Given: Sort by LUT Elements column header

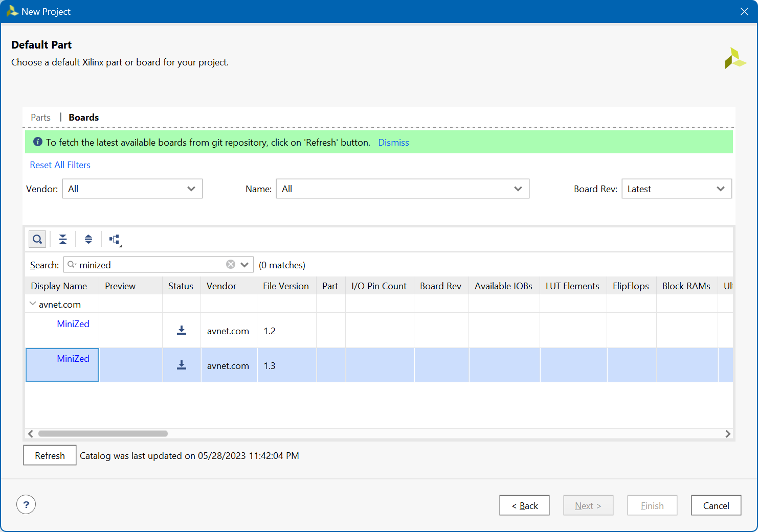Looking at the screenshot, I should coord(573,286).
